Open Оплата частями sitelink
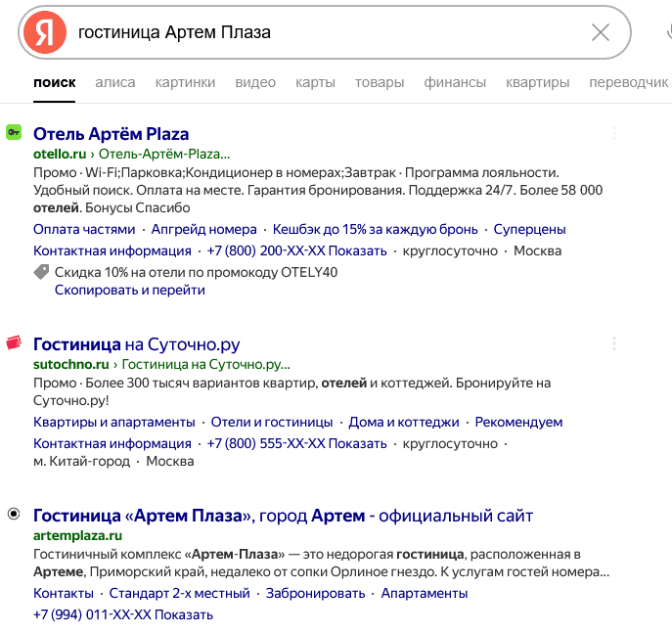This screenshot has height=634, width=672. click(84, 230)
